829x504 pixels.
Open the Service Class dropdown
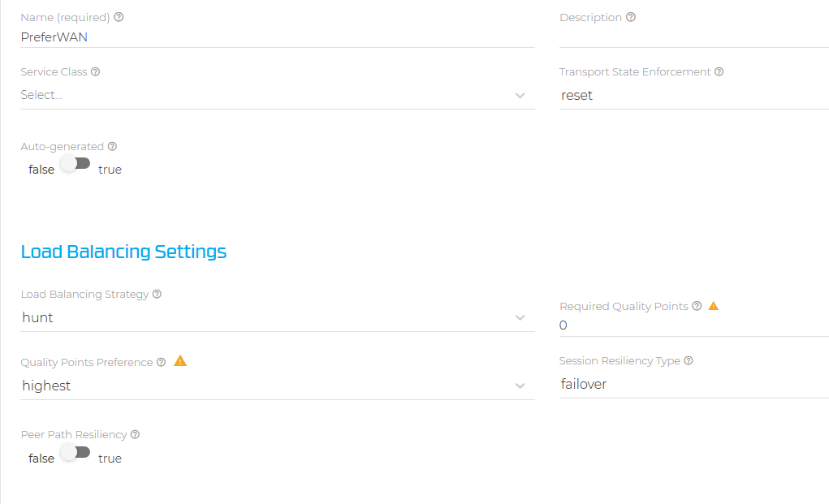coord(278,95)
